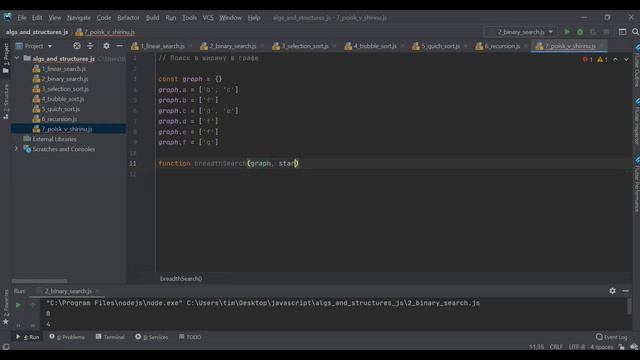640x360 pixels.
Task: Click breadthSearch() breadcrumb below editor
Action: pos(181,279)
